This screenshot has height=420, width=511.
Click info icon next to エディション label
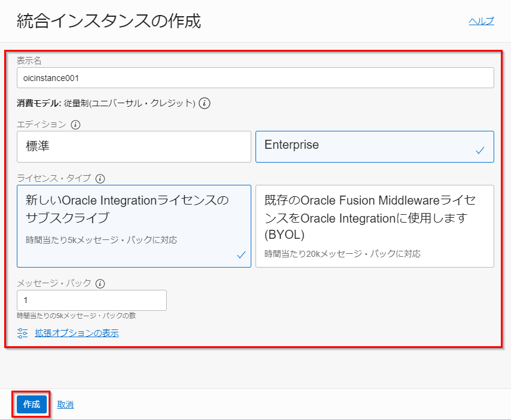(76, 125)
